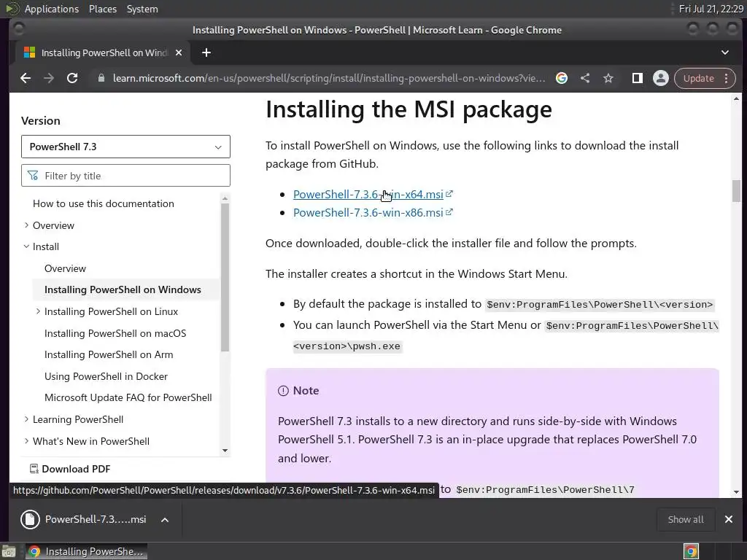Click the clock showing Fri Jul 21
This screenshot has height=560, width=747.
pos(711,9)
